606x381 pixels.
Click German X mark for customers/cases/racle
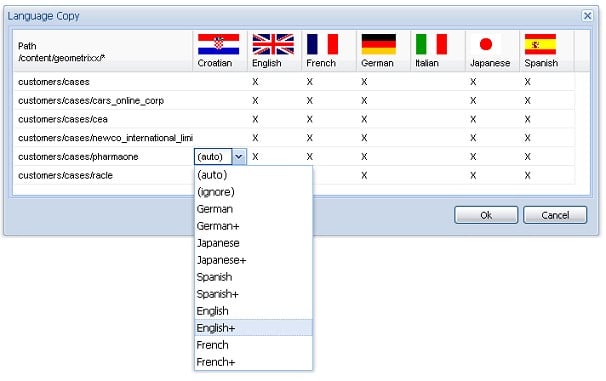tap(364, 175)
